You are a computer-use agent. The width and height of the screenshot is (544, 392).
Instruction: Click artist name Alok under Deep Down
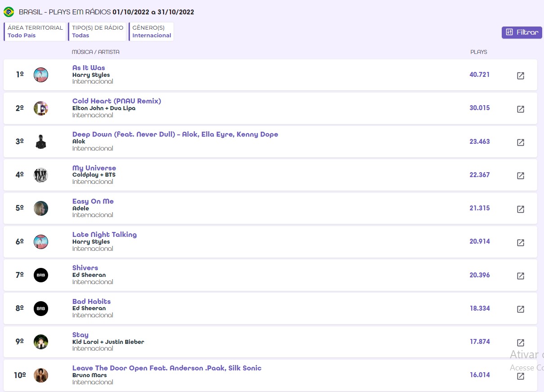point(79,142)
